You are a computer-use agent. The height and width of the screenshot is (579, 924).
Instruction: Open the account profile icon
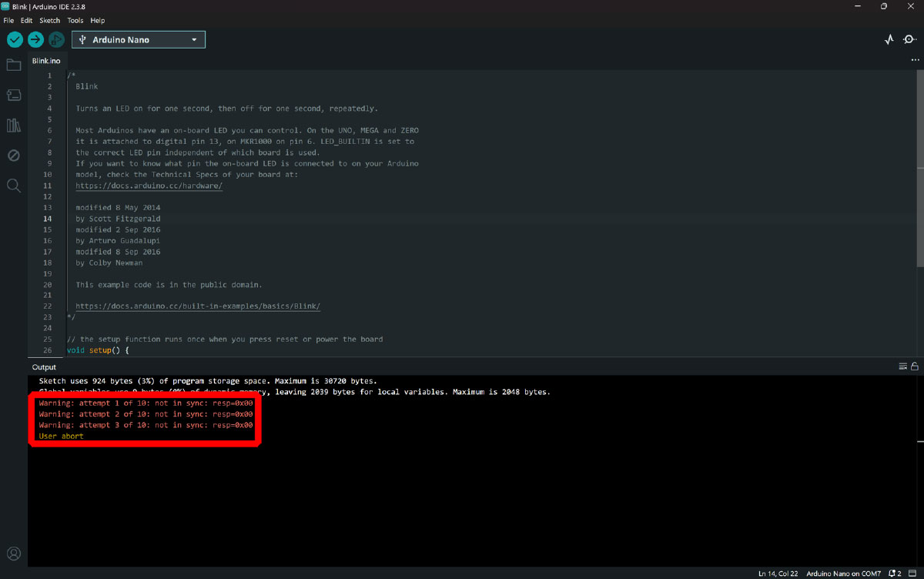(x=13, y=554)
